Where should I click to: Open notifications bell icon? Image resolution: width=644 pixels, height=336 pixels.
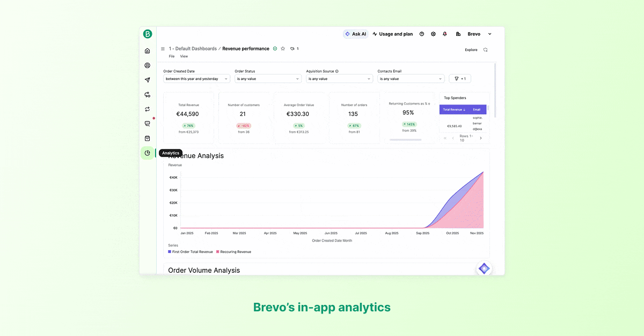[445, 34]
